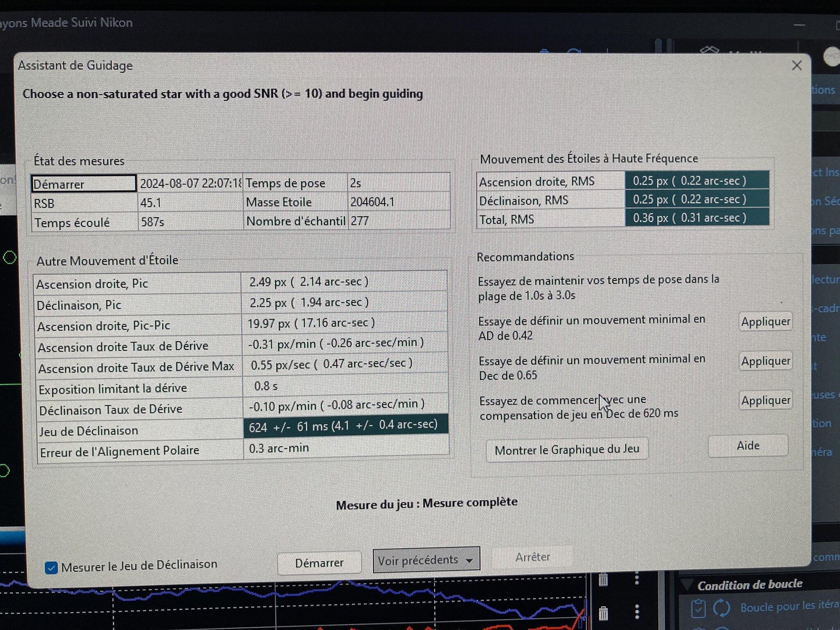Toggle Mesurer le Jeu de Déclinaison checkbox
Viewport: 840px width, 630px height.
(51, 568)
